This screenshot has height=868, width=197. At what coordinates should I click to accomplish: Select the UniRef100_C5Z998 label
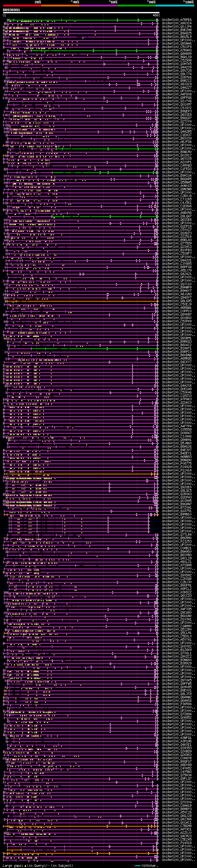tap(176, 60)
